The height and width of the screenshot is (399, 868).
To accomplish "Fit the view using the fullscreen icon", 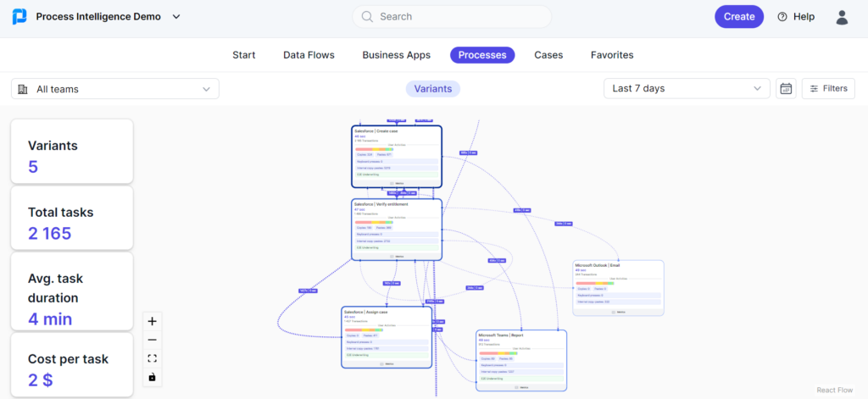I will click(x=153, y=358).
